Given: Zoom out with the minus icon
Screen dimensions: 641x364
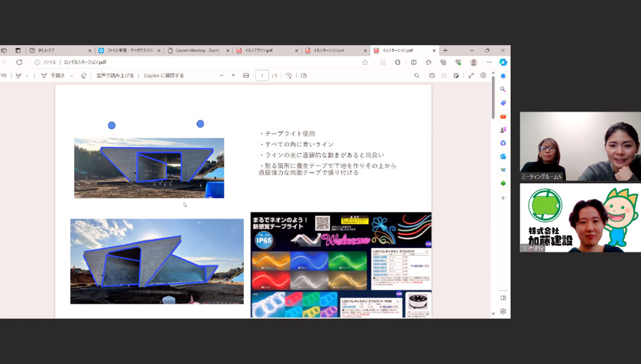Looking at the screenshot, I should click(221, 75).
